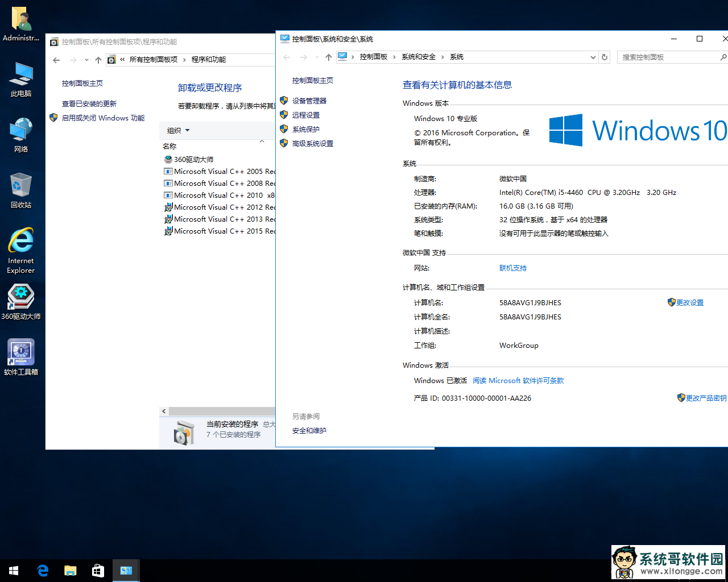Screen dimensions: 728x582
Task: Click the search magnifier in 搜索控制面板
Action: point(723,57)
